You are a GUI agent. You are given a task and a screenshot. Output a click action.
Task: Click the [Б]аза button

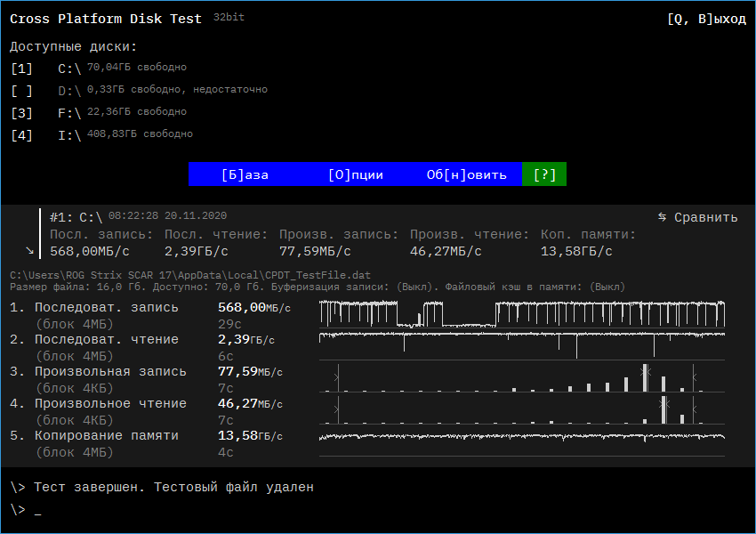245,174
